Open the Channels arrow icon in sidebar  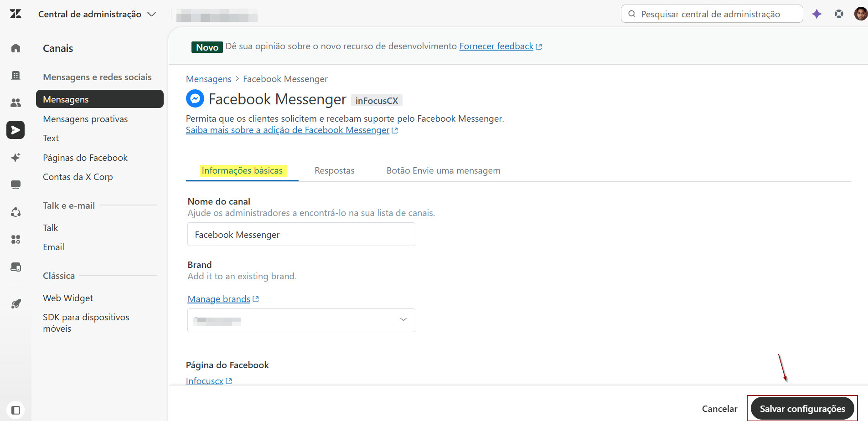[15, 130]
